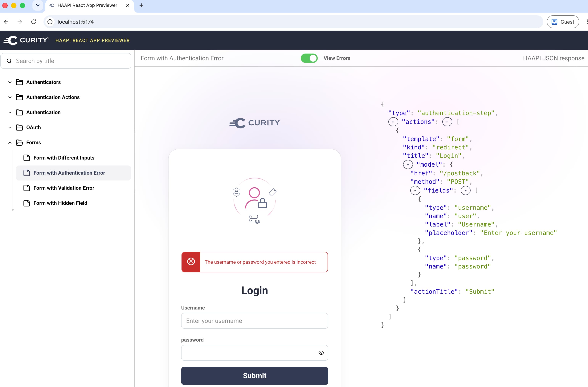Click the incorrect username or password message

[x=260, y=262]
